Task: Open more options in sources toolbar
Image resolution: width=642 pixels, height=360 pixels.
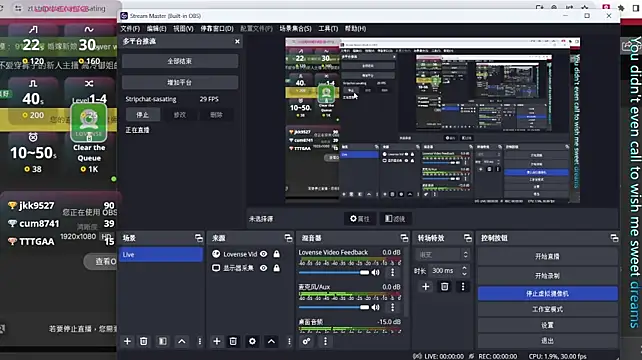Action: click(x=289, y=341)
